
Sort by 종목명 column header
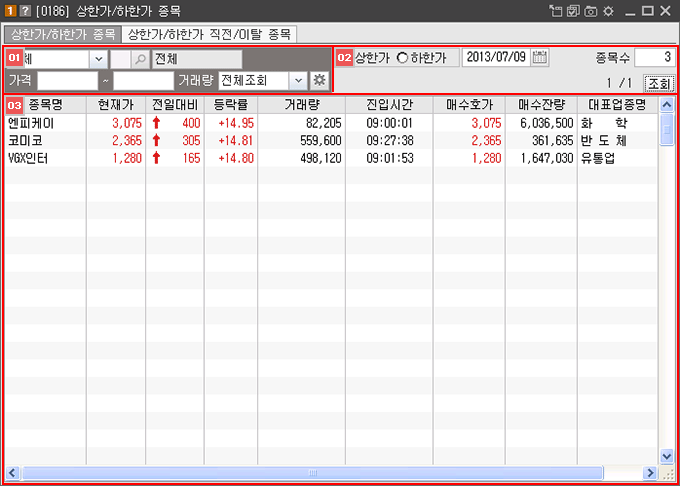point(46,105)
